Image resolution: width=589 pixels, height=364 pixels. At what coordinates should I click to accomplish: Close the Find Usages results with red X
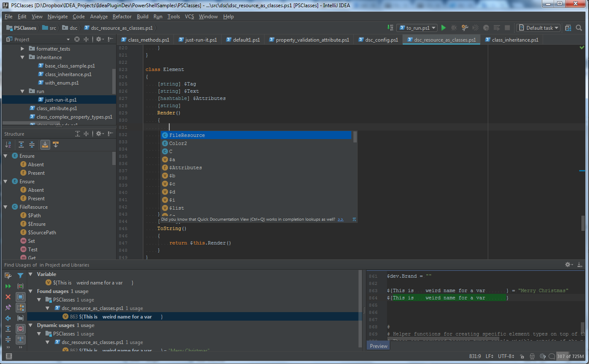pos(8,297)
